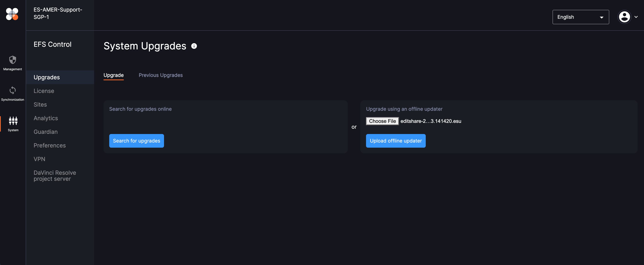The width and height of the screenshot is (644, 265).
Task: Click the ES-AMER-Support-SGP-1 system name
Action: coord(58,13)
